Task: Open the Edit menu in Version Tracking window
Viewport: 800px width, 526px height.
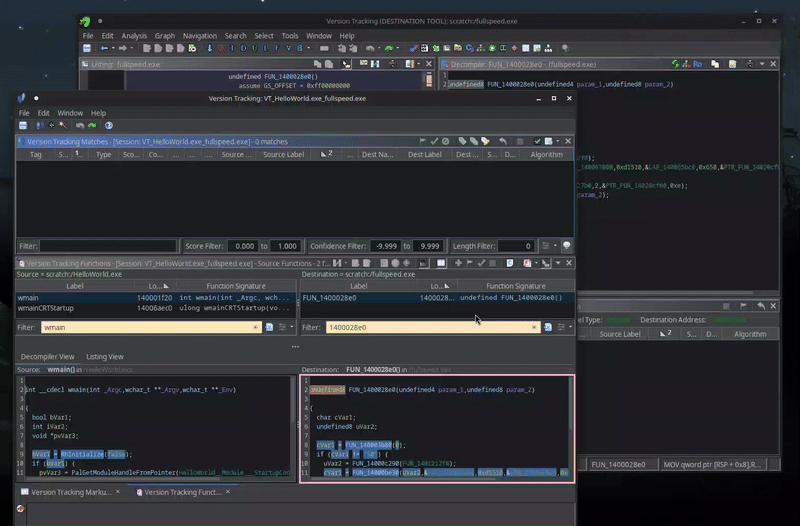Action: [43, 113]
